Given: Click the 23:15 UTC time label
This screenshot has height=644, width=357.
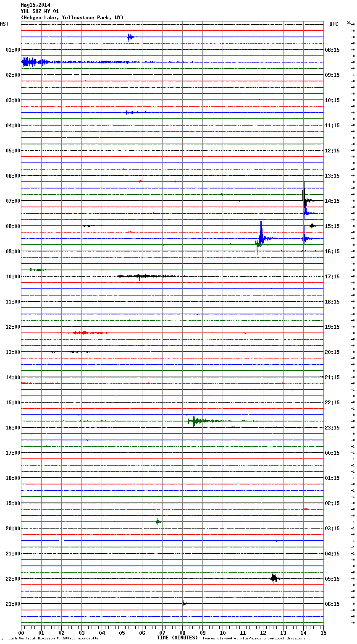Looking at the screenshot, I should (x=332, y=428).
